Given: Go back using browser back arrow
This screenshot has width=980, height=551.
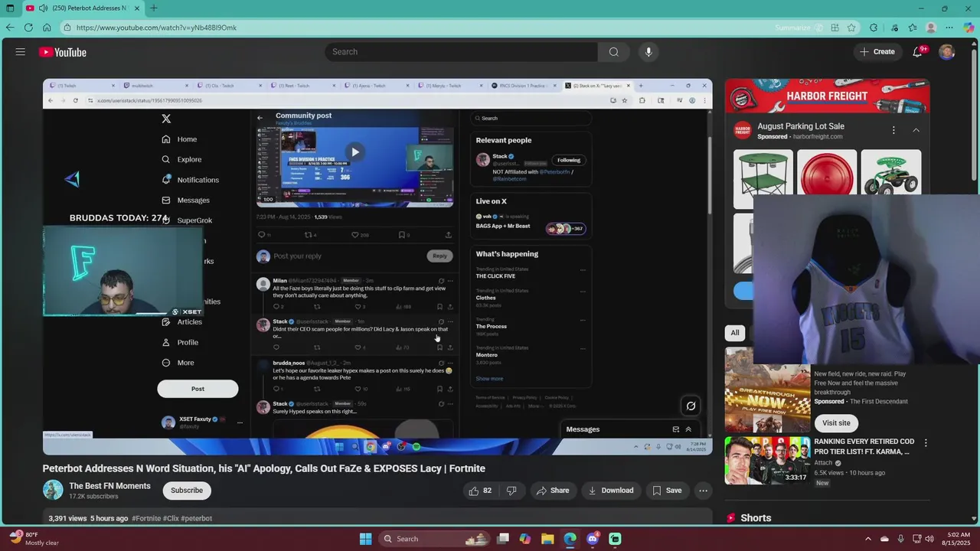Looking at the screenshot, I should [x=10, y=28].
